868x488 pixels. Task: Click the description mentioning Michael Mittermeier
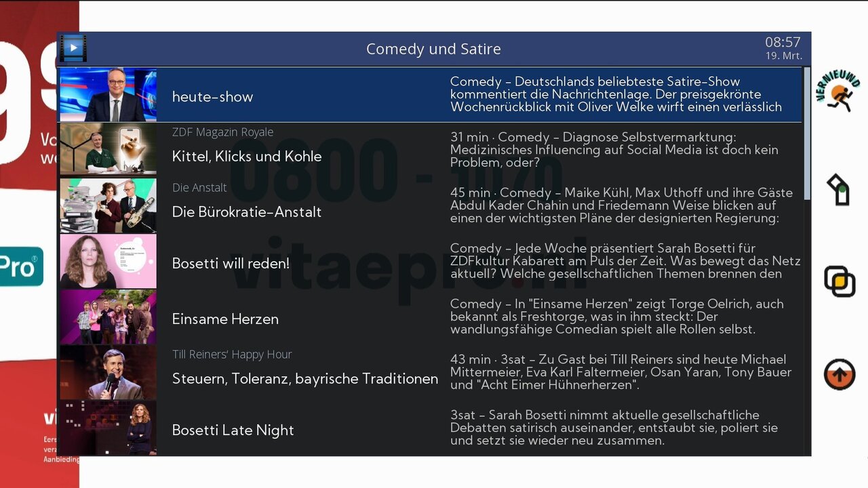pyautogui.click(x=621, y=372)
